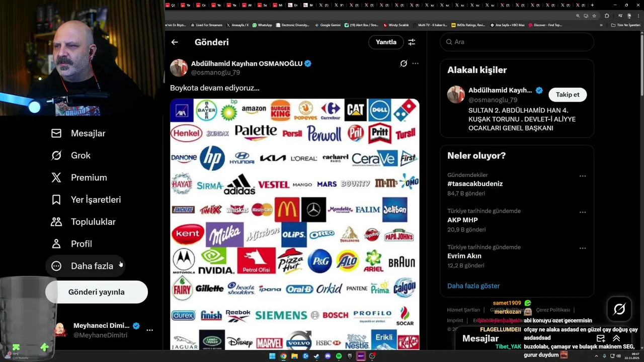644x362 pixels.
Task: Open the WhatsApp bookmark
Action: (262, 25)
